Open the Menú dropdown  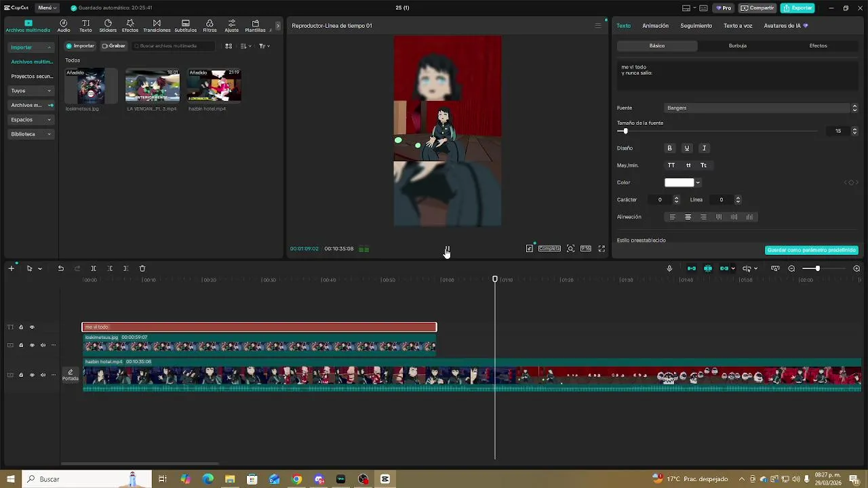click(47, 8)
